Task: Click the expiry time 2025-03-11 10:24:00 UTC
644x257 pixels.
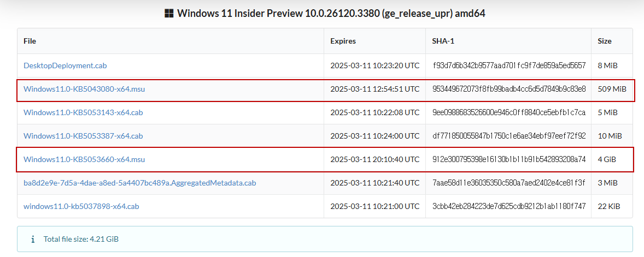Action: pyautogui.click(x=375, y=136)
